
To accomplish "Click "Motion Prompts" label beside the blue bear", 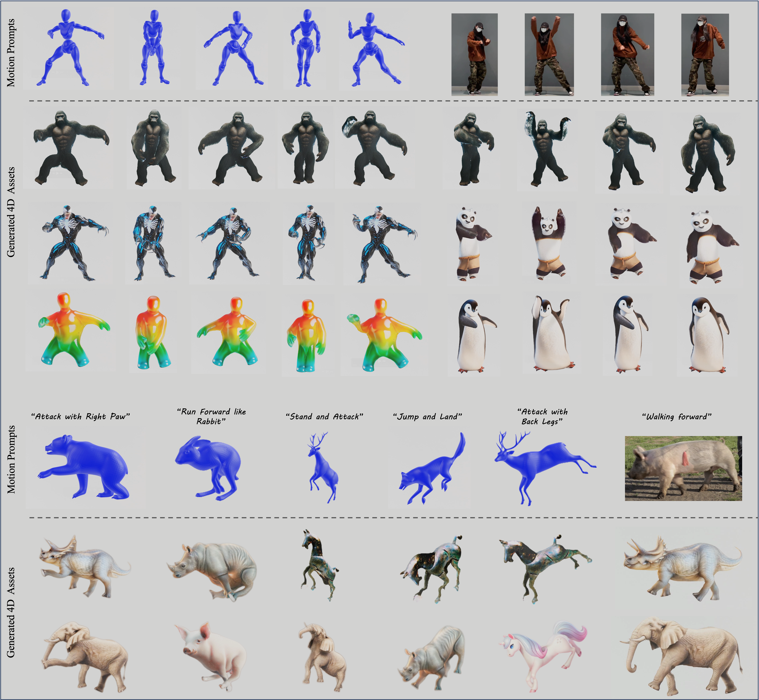I will 11,459.
